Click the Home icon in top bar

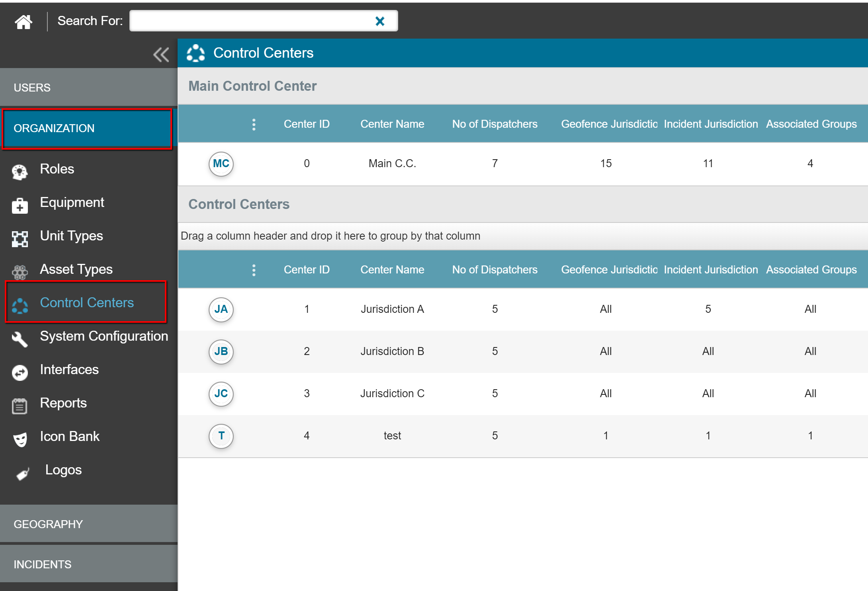coord(23,21)
